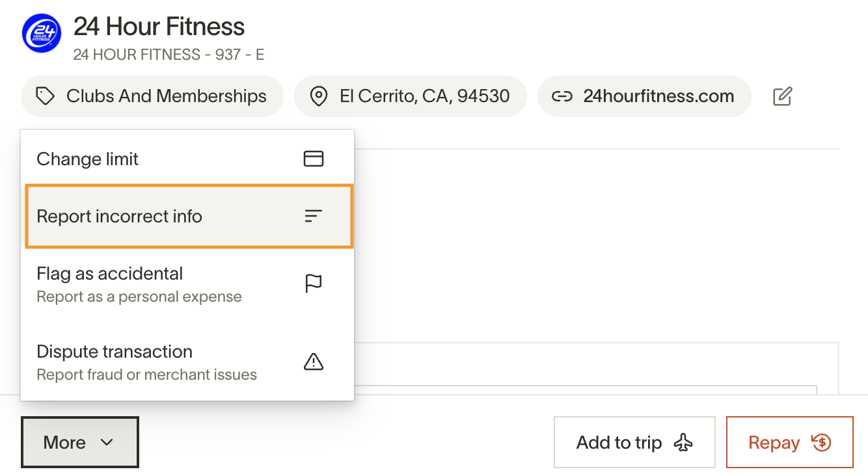This screenshot has height=476, width=868.
Task: Open the 24hourfitness.com website link
Action: point(658,97)
